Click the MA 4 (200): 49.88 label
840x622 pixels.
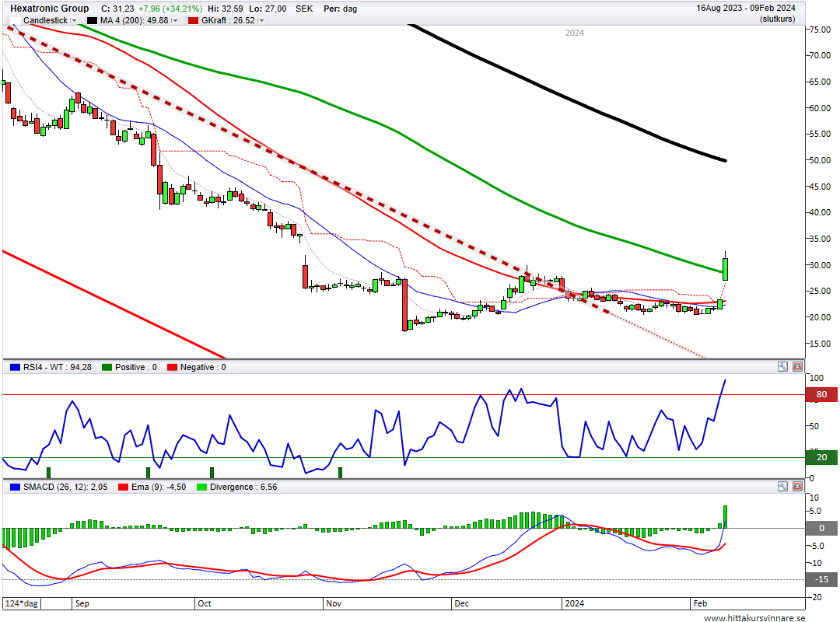tap(134, 20)
